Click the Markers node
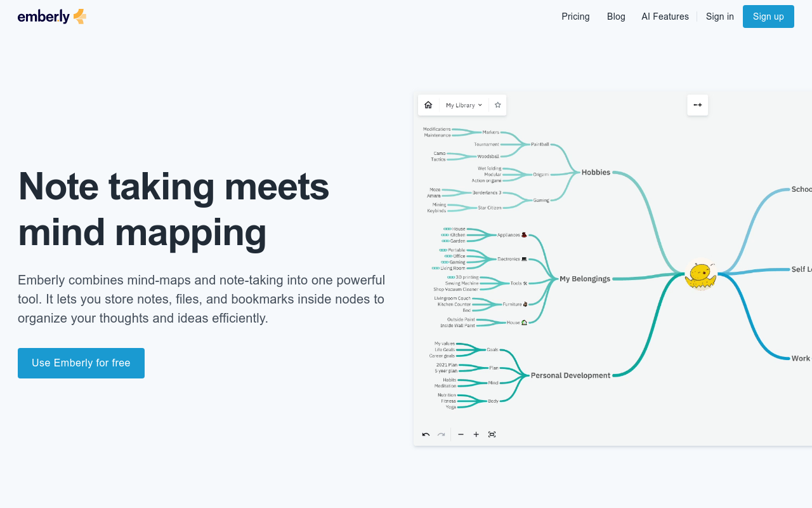Image resolution: width=812 pixels, height=508 pixels. click(490, 132)
